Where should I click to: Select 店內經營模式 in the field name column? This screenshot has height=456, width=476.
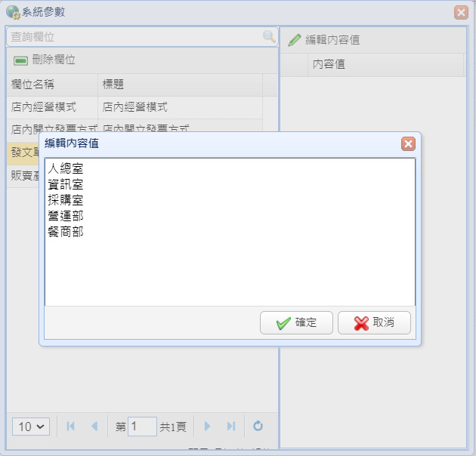(44, 107)
